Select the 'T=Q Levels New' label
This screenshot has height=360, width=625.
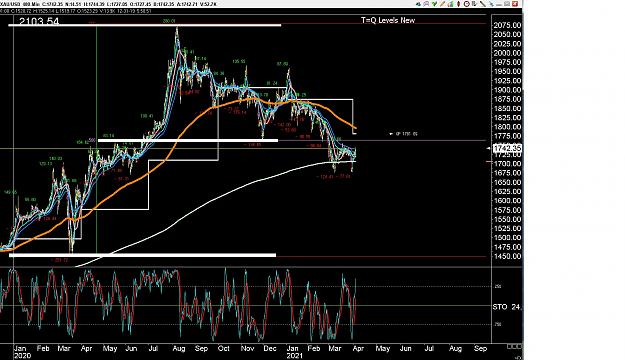click(x=388, y=20)
